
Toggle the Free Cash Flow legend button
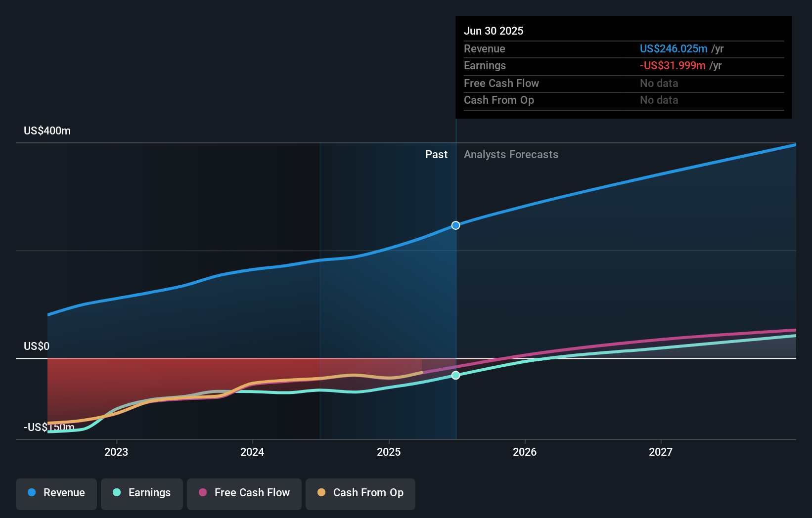tap(244, 494)
